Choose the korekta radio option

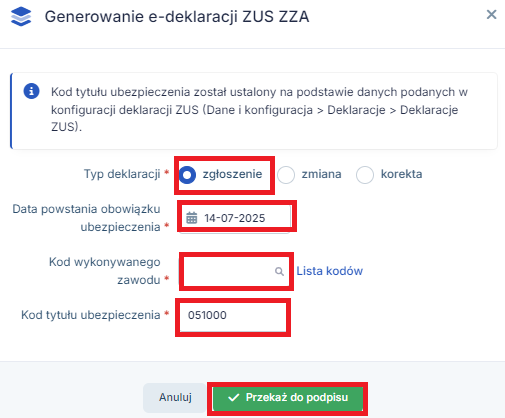click(x=365, y=175)
